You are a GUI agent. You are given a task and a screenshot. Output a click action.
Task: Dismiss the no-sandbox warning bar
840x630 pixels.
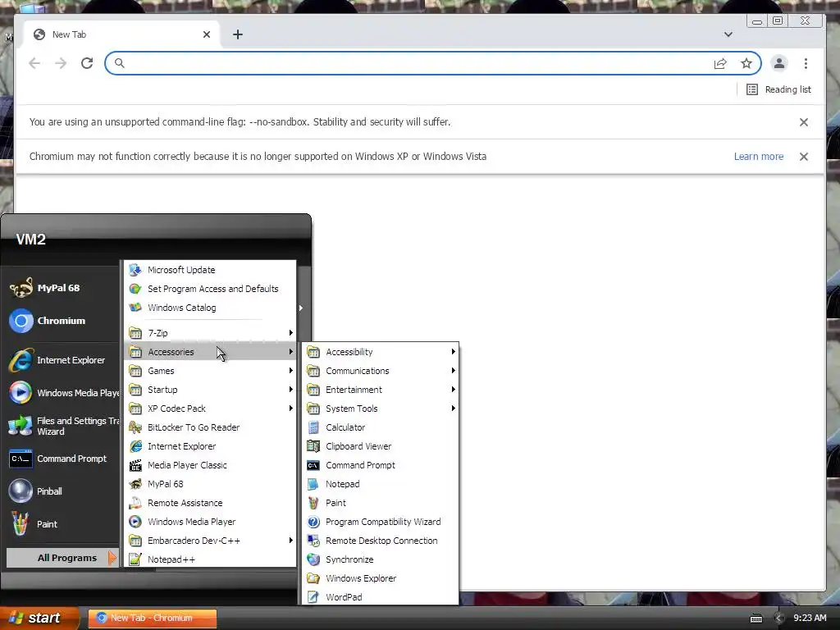point(804,122)
